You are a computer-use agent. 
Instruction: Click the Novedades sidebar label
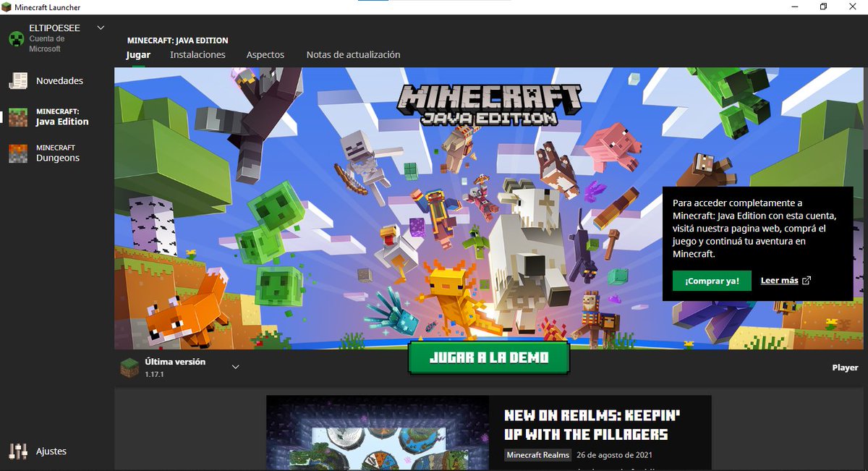coord(59,80)
